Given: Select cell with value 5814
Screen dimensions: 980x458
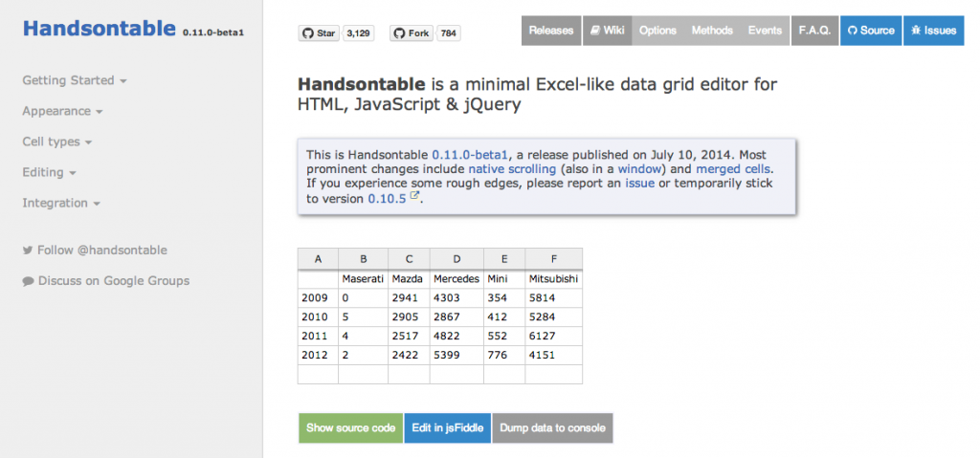Looking at the screenshot, I should click(x=554, y=298).
